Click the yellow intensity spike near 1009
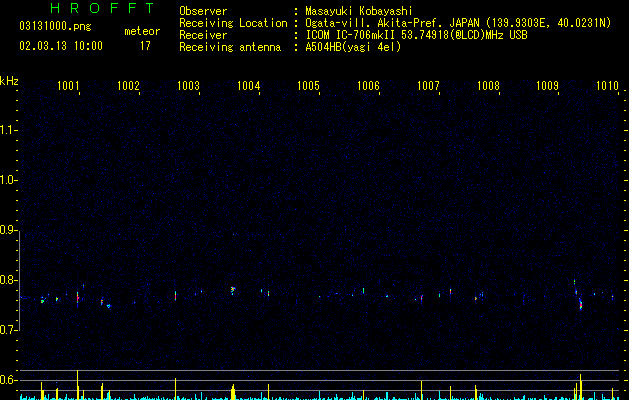Screen dimensions: 629x400 tap(580, 386)
